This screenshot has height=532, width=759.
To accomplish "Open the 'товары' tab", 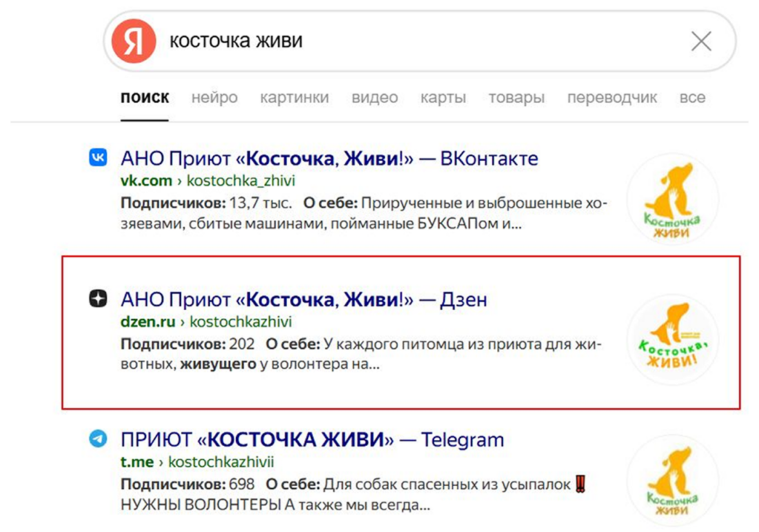I will pyautogui.click(x=516, y=97).
